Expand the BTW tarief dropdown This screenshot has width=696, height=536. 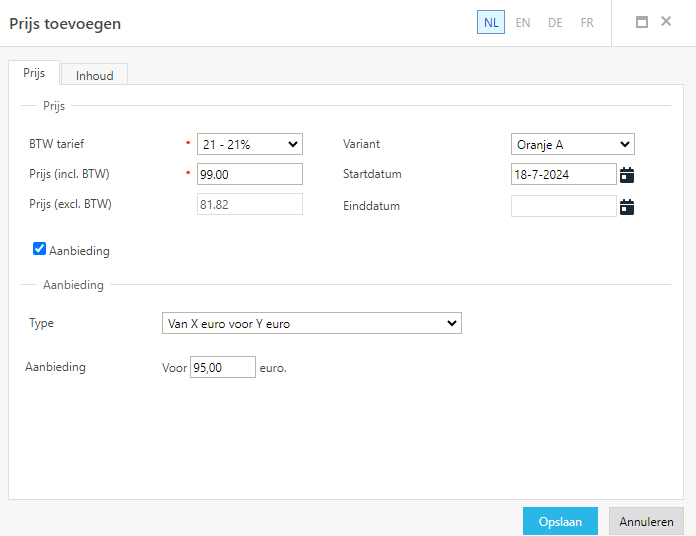pos(250,144)
